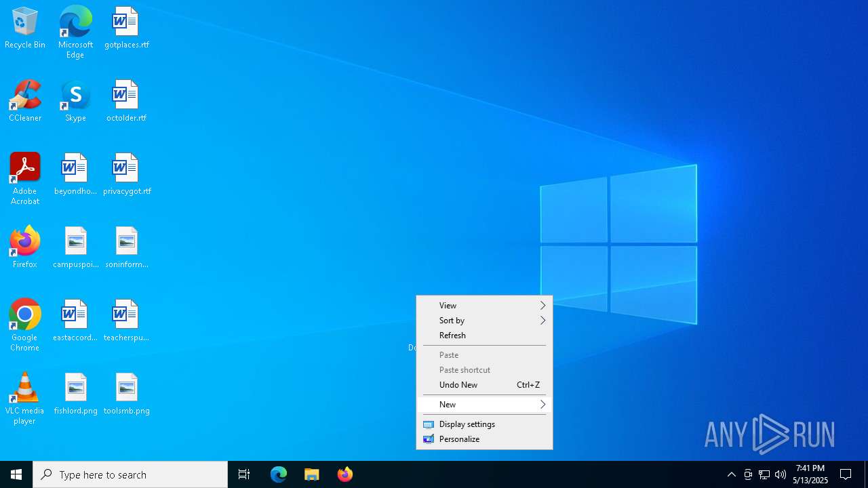Screen dimensions: 868x488
Task: Select the campuspoi... image file icon
Action: point(75,248)
